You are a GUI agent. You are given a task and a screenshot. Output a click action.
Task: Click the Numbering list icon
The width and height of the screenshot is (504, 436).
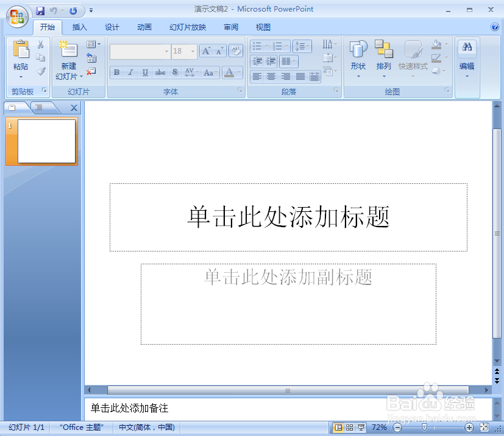[x=277, y=46]
